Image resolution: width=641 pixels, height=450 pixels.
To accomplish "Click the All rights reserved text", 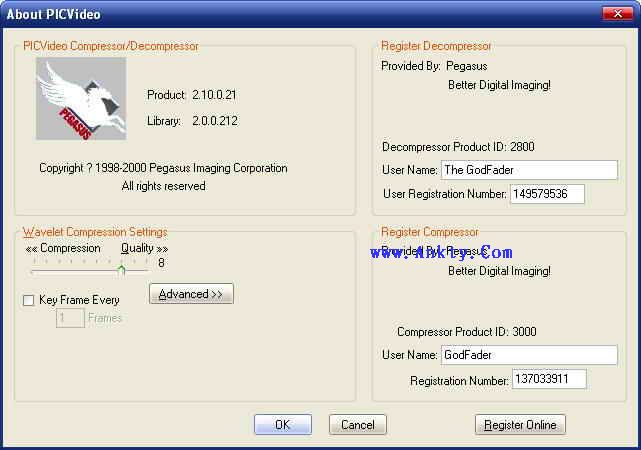I will pos(164,186).
